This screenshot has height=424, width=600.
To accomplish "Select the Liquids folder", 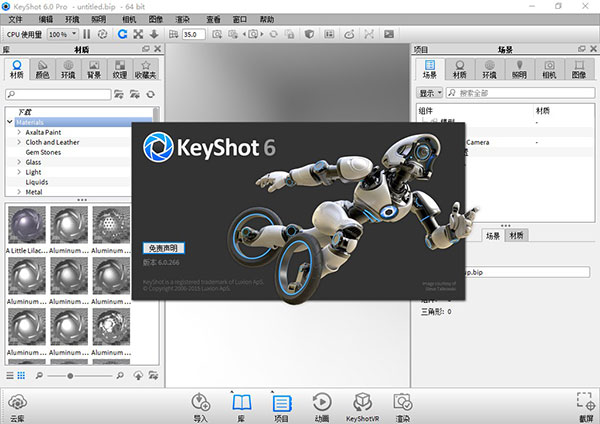I will point(37,182).
